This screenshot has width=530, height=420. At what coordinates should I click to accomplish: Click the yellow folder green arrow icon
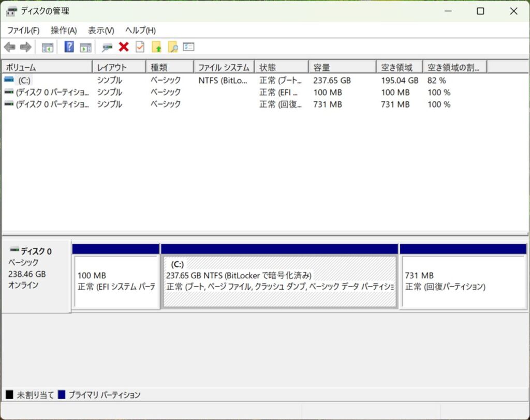pyautogui.click(x=156, y=47)
